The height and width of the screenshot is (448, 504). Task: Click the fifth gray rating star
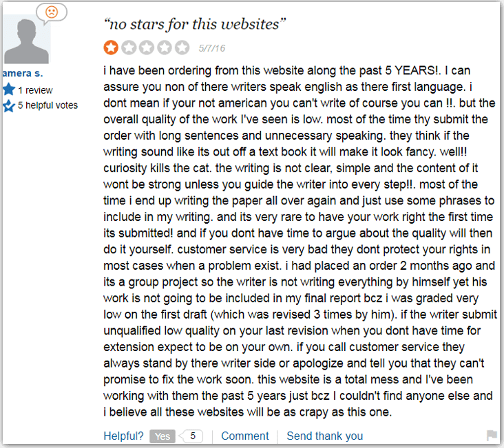click(182, 47)
